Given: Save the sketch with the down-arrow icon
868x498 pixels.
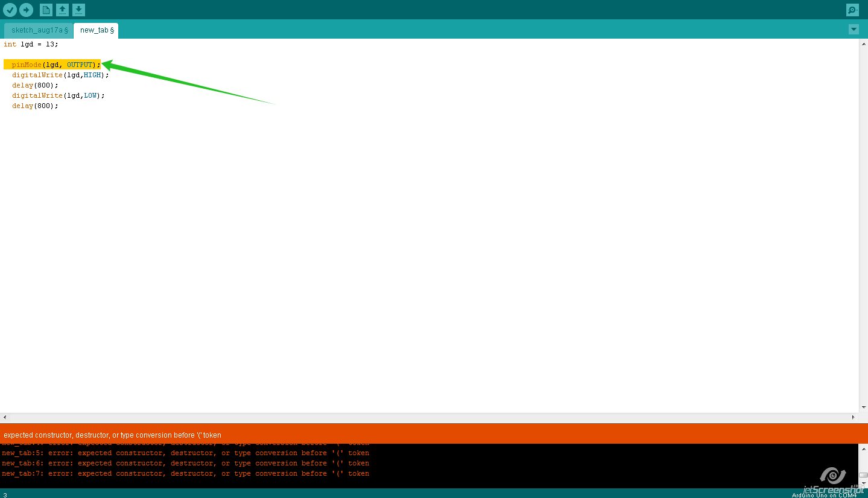Looking at the screenshot, I should (78, 10).
